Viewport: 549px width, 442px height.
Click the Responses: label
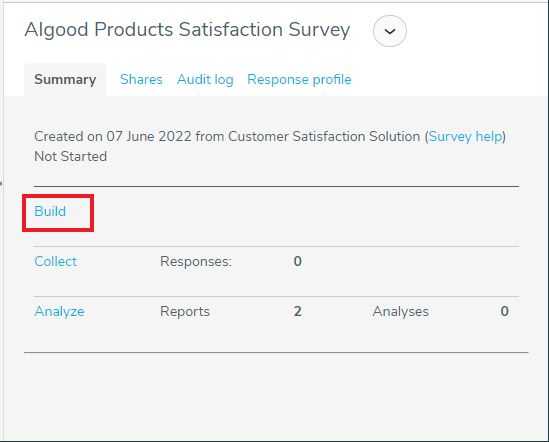[196, 262]
